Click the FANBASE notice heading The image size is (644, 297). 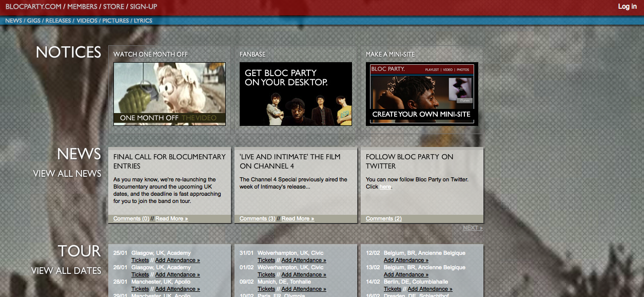[252, 54]
